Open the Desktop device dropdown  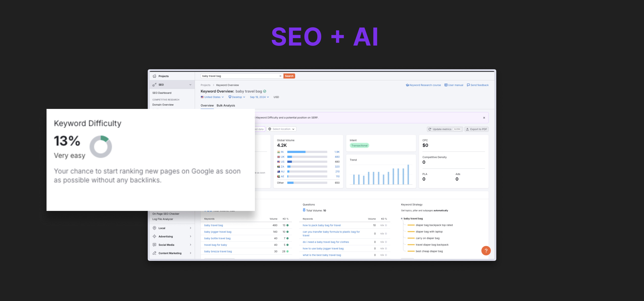237,97
